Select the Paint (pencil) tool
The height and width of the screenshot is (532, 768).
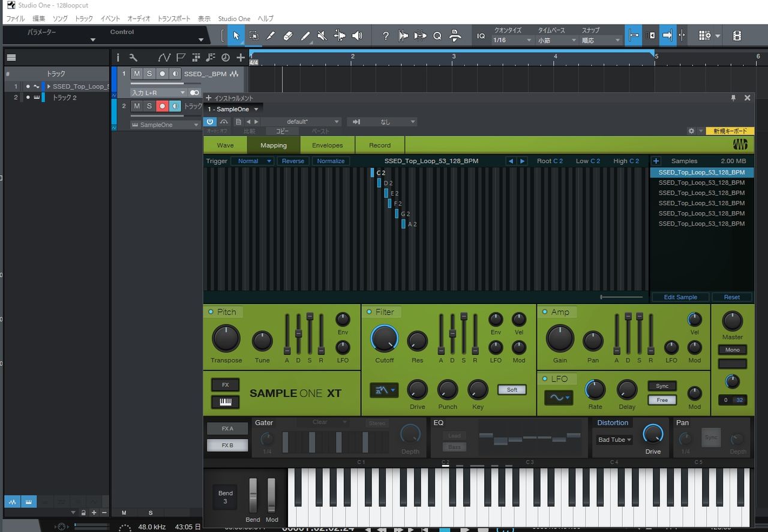(x=305, y=36)
